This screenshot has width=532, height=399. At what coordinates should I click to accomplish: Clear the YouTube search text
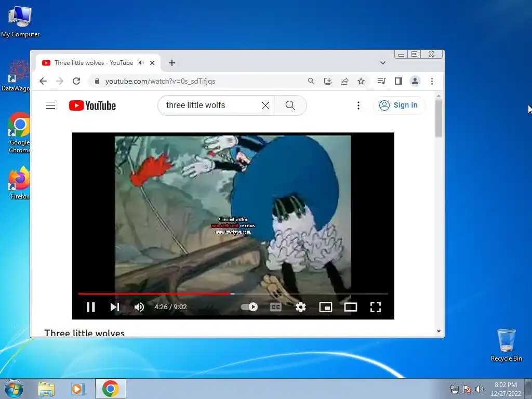pos(265,105)
